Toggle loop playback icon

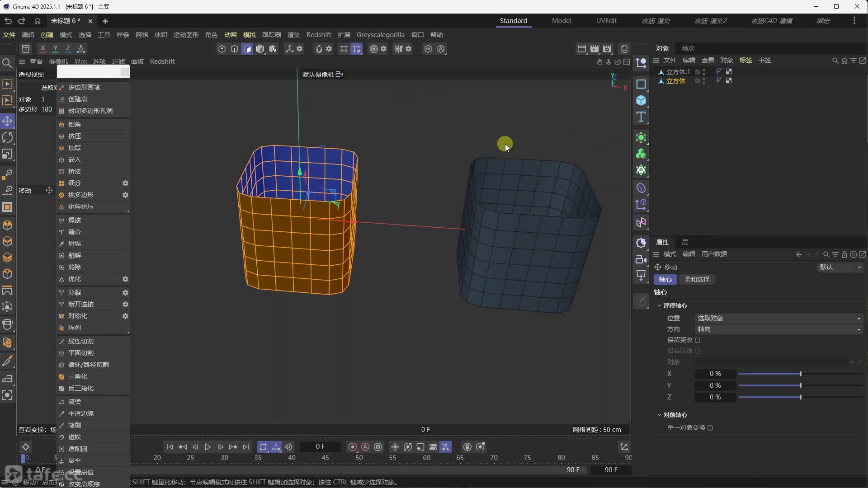(x=263, y=447)
